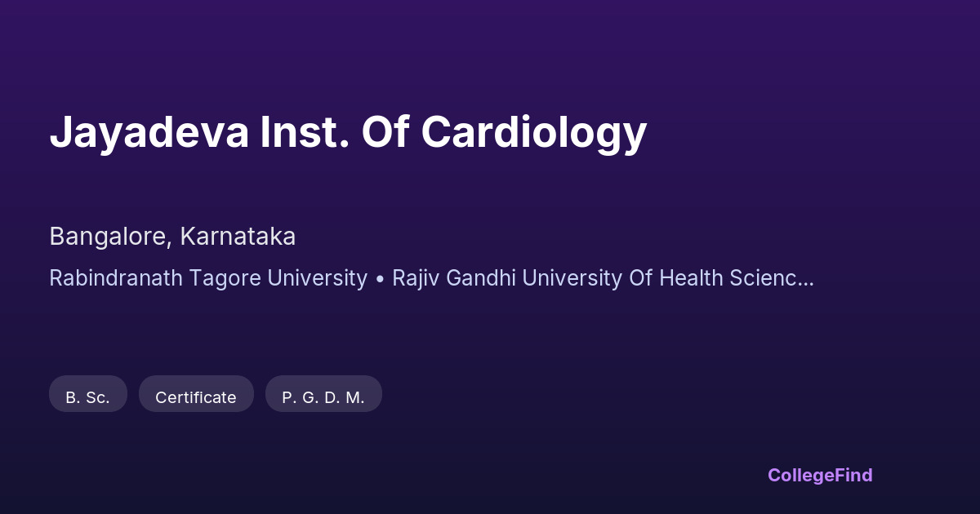980x514 pixels.
Task: Open the CollegeFind brand logo
Action: (820, 475)
